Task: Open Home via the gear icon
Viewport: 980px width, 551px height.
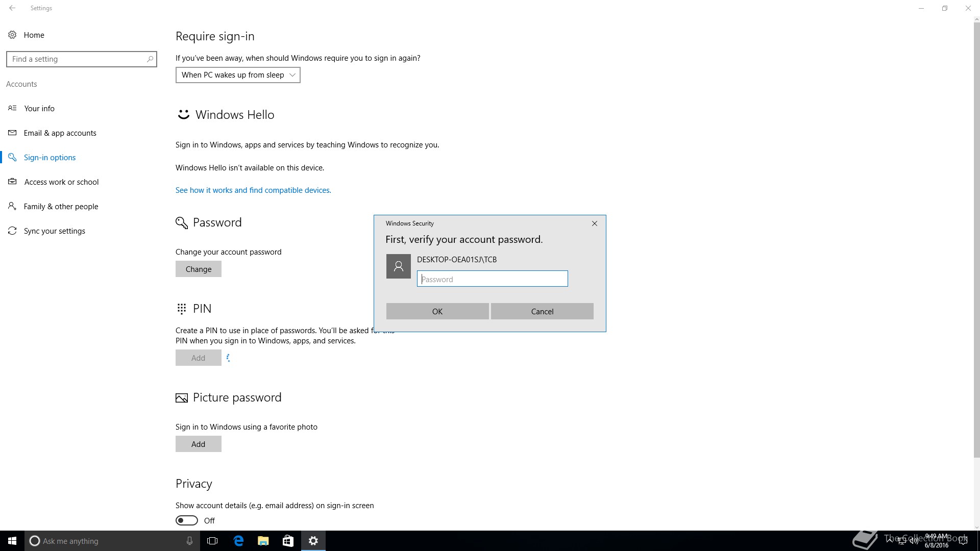Action: 12,35
